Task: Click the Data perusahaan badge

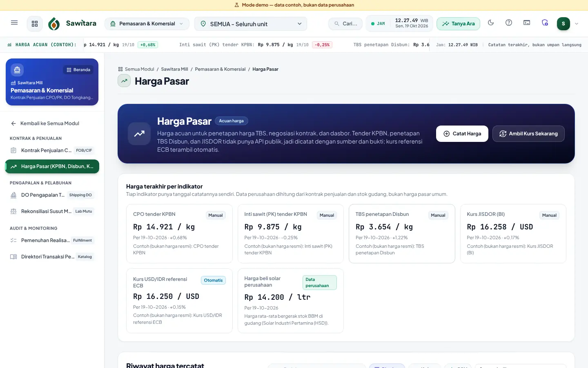Action: click(320, 283)
